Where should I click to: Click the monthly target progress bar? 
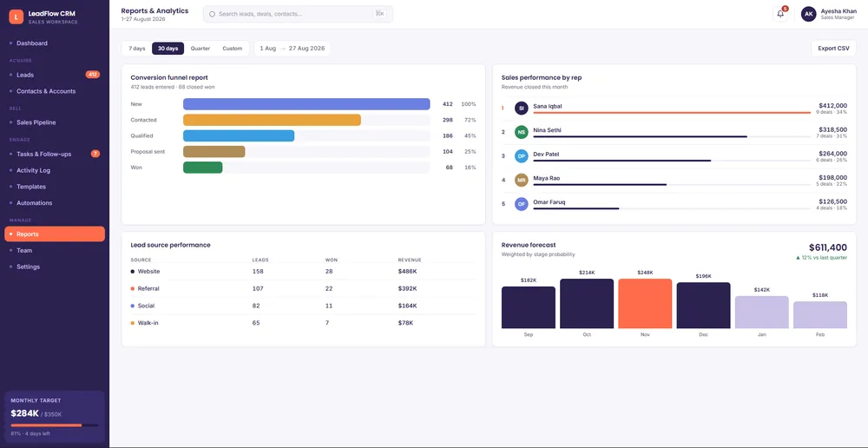[54, 425]
